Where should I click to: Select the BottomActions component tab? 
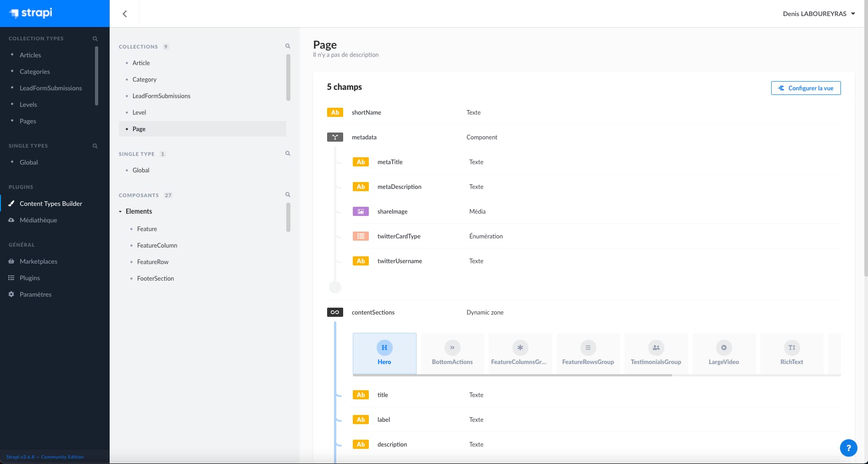coord(452,354)
